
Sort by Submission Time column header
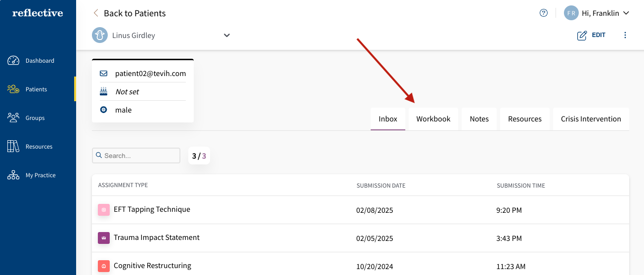(521, 186)
